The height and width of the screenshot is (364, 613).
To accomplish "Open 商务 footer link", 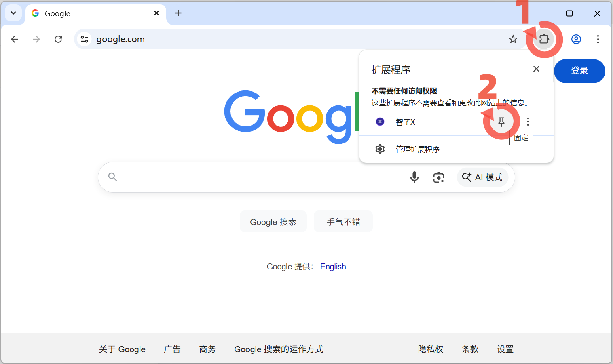I will point(207,349).
